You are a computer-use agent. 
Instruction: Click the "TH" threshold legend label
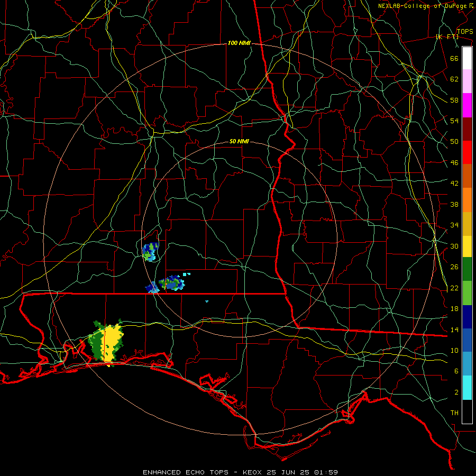454,413
